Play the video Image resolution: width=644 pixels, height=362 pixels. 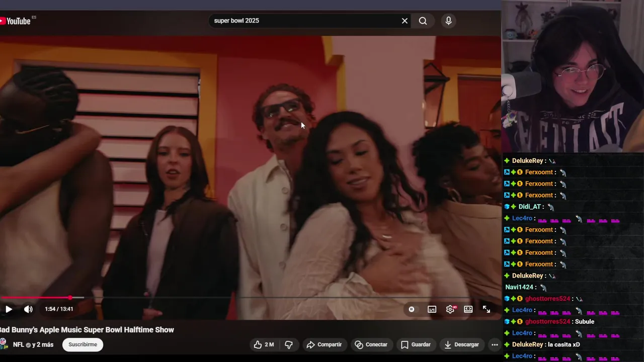coord(9,309)
